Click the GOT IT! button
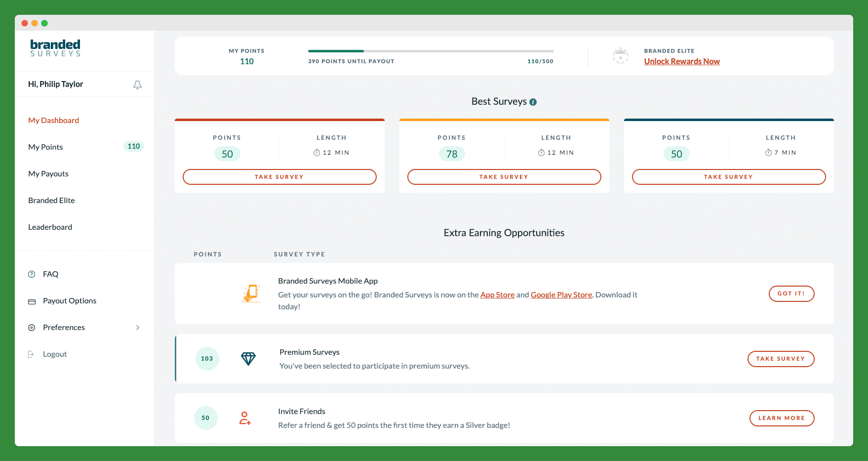This screenshot has height=461, width=868. click(791, 293)
